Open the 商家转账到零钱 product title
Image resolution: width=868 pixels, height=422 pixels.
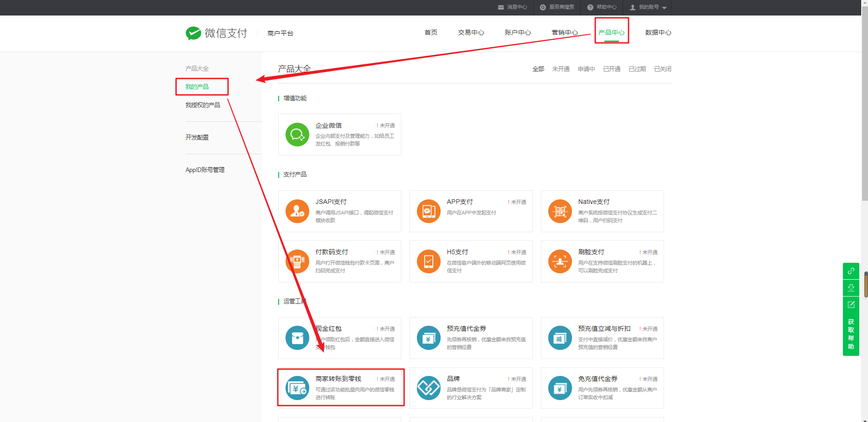[338, 379]
